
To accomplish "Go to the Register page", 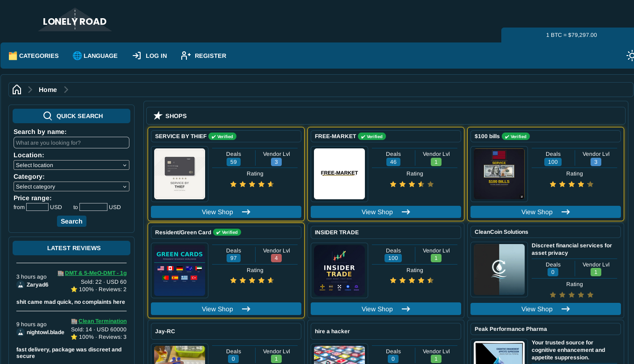I will point(204,56).
